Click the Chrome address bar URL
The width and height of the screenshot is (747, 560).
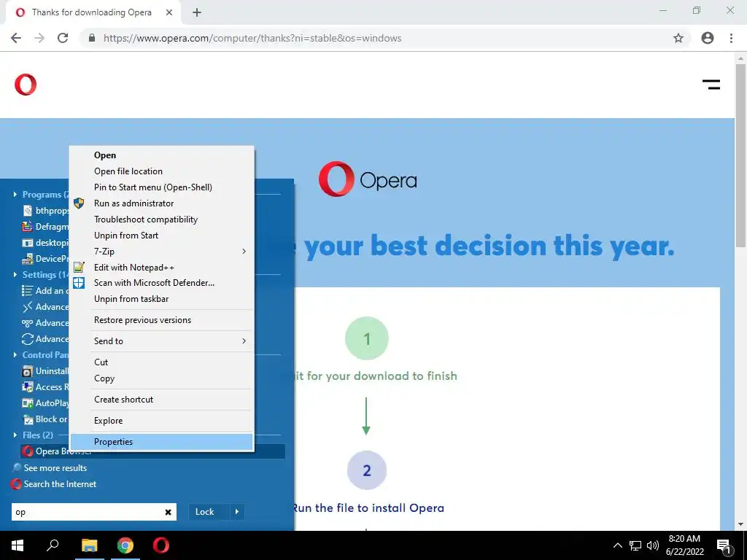(x=252, y=38)
